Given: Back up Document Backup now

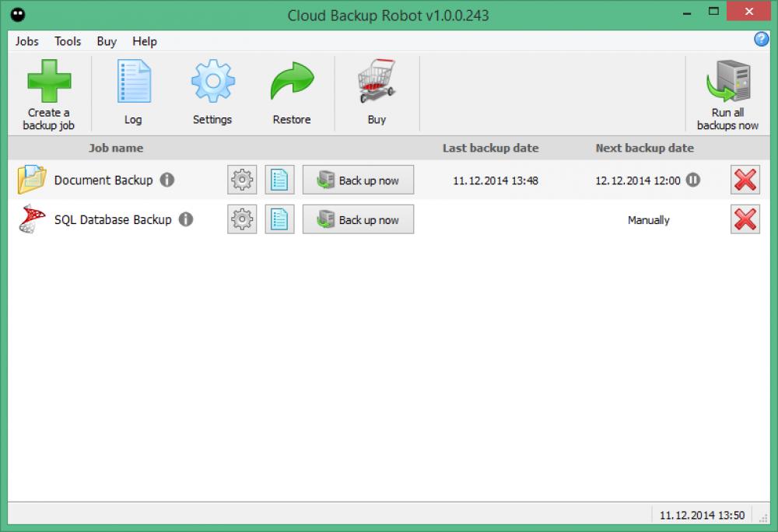Looking at the screenshot, I should tap(358, 180).
